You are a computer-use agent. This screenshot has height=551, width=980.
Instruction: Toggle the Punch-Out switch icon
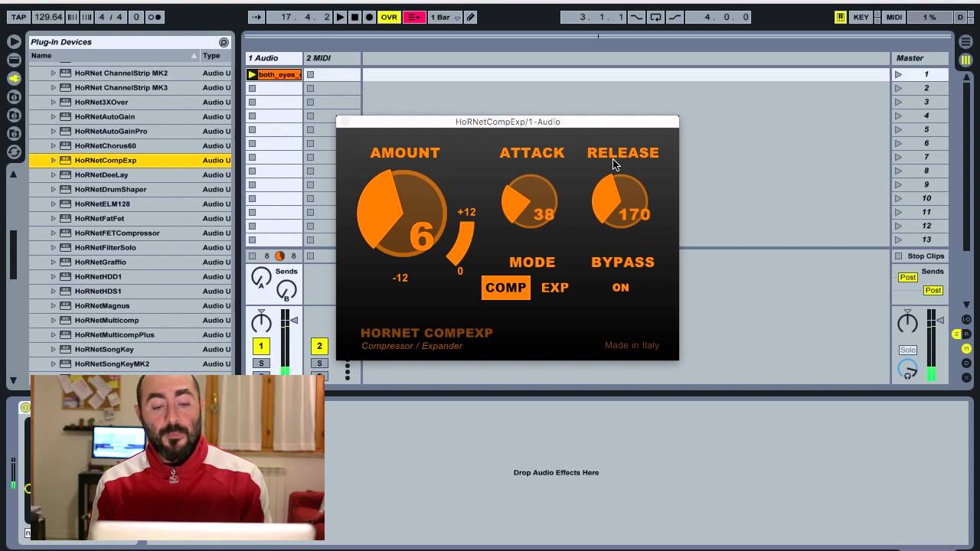673,17
